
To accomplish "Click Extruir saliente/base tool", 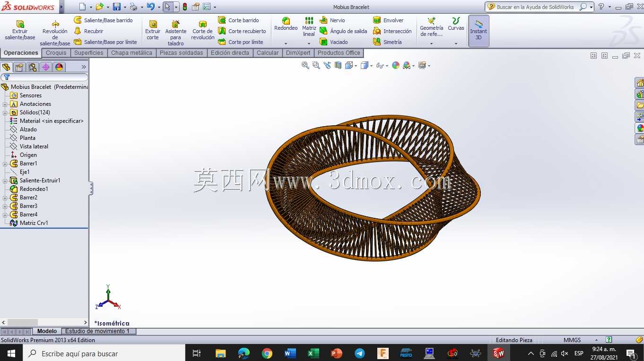I will click(x=20, y=30).
